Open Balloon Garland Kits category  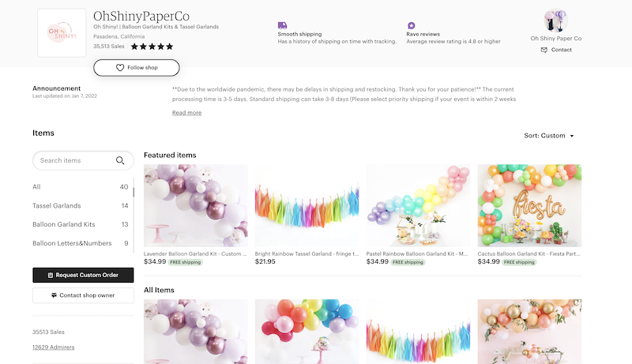point(63,224)
